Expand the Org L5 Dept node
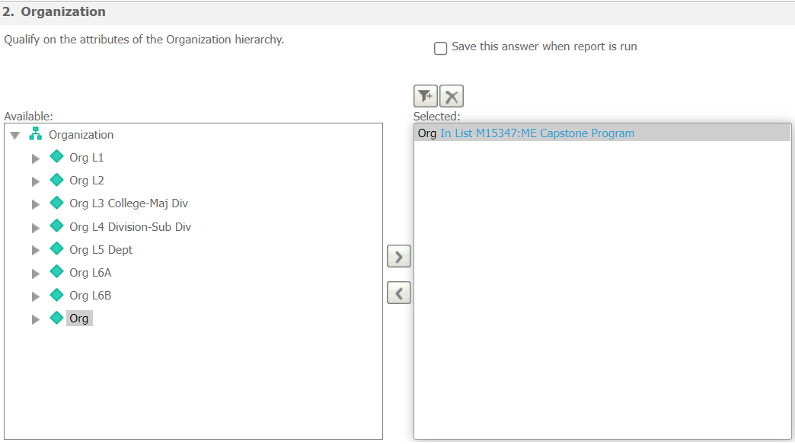 point(35,250)
